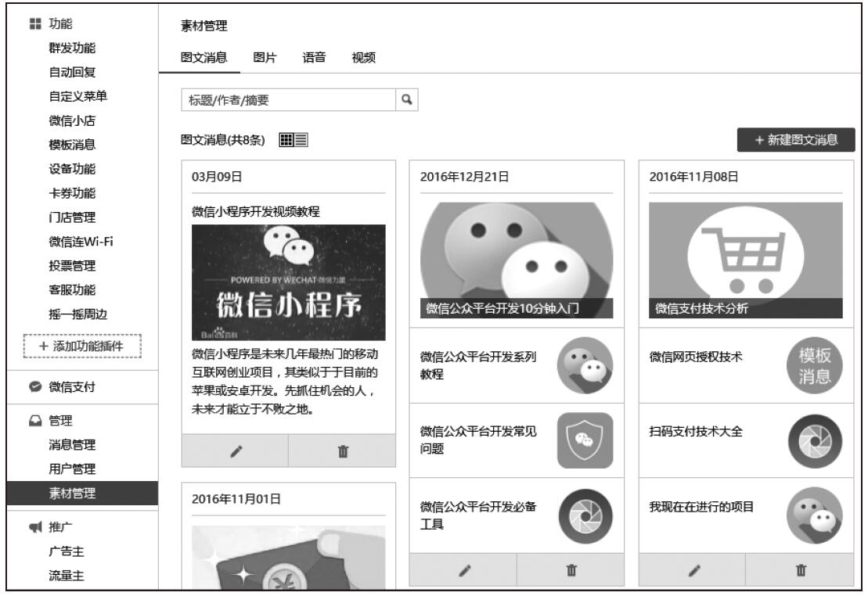This screenshot has width=868, height=596.
Task: Edit the 2016年12月21日 article group
Action: [x=463, y=569]
